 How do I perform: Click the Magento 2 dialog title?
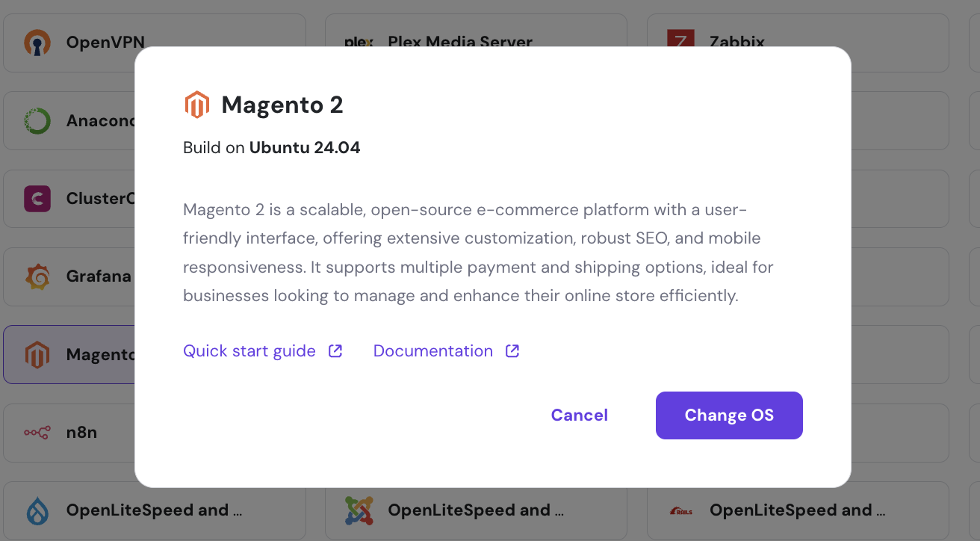[282, 105]
